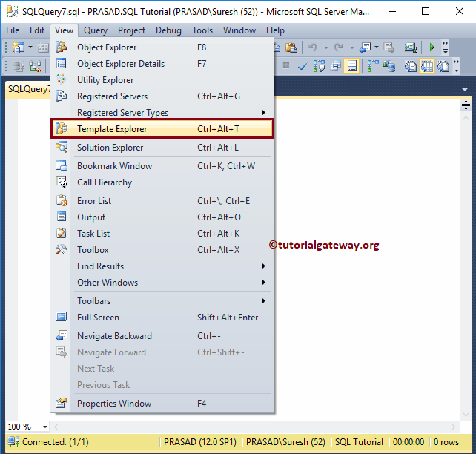Open the Query Options toolbar icon
Screen dimensions: 476x454
coord(335,66)
